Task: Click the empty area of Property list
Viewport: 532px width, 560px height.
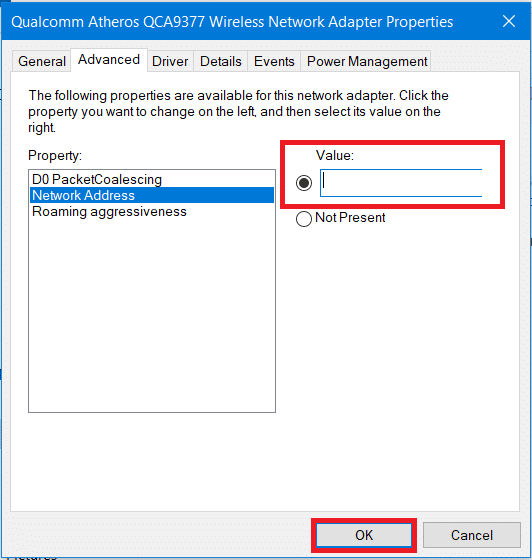Action: tap(152, 314)
